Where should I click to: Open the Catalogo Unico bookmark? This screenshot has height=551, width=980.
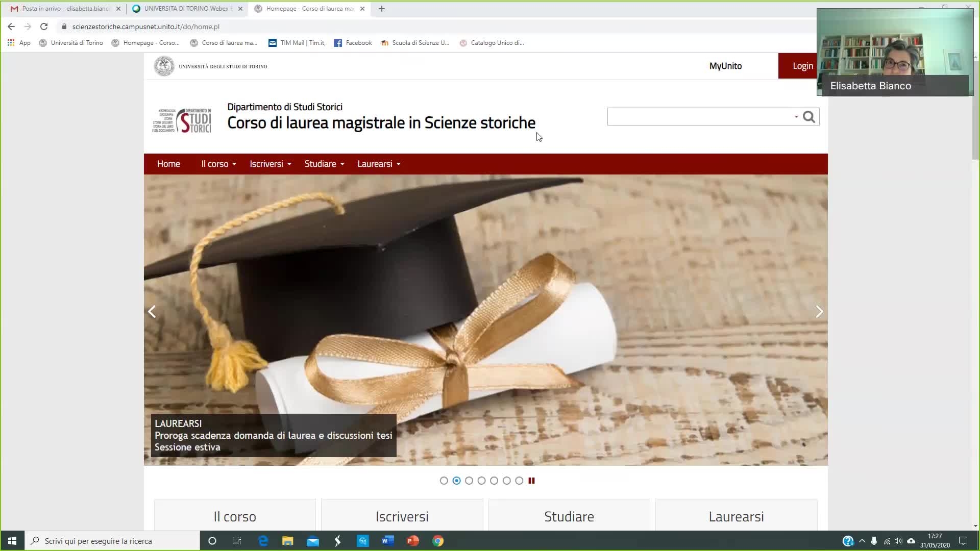(x=492, y=43)
